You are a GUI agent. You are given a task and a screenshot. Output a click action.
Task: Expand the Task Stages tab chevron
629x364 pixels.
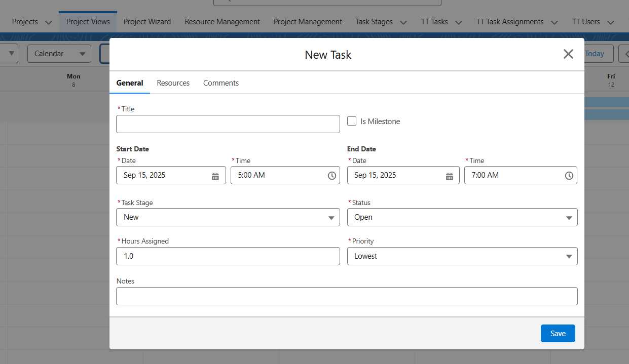(403, 22)
